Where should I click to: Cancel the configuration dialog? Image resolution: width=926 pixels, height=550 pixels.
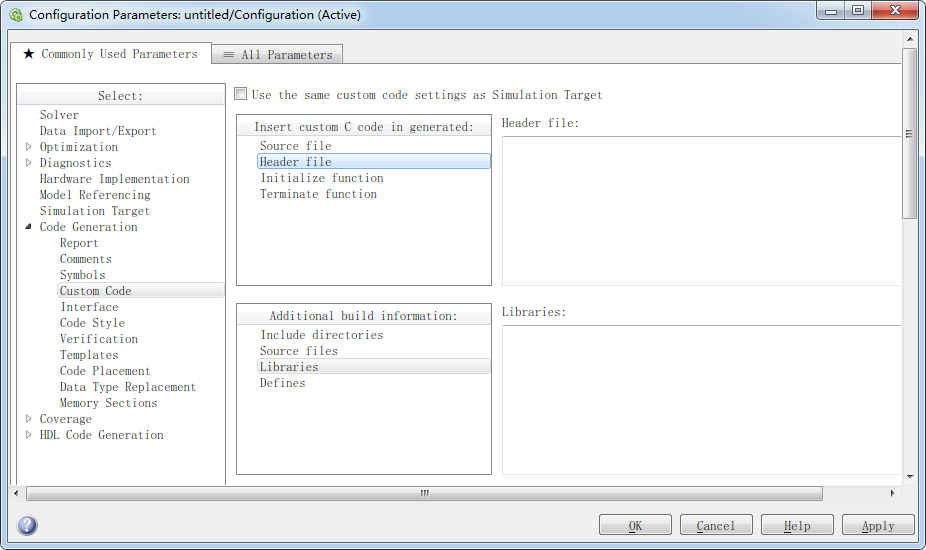715,525
